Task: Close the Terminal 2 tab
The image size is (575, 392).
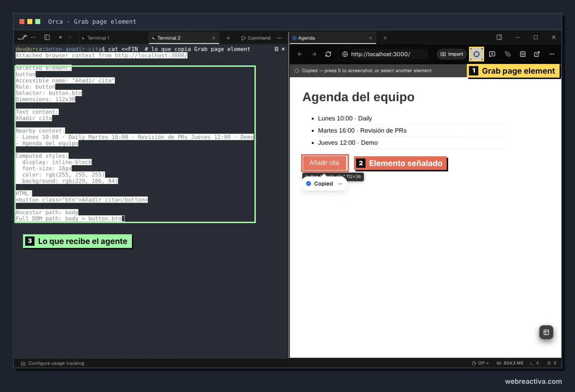Action: coord(213,38)
